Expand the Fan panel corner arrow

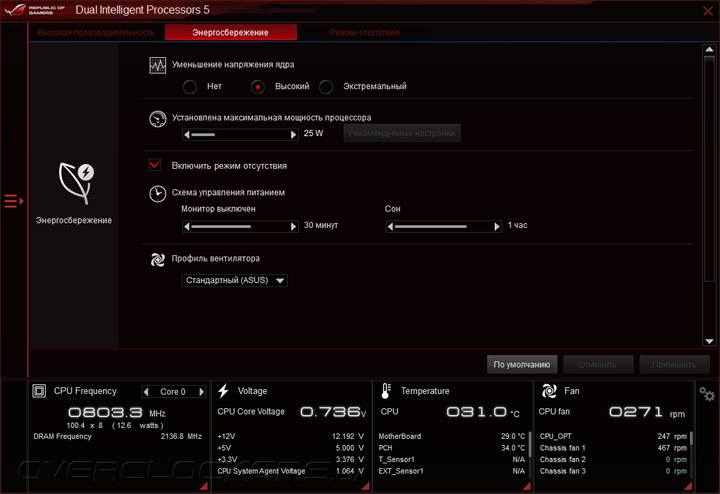coord(688,486)
